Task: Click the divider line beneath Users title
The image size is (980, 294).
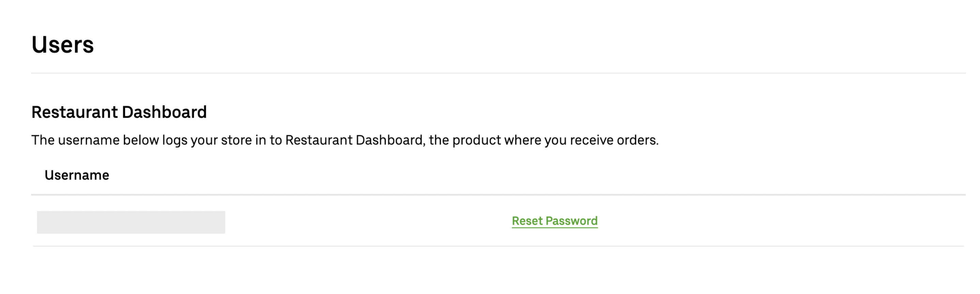Action: click(x=494, y=73)
